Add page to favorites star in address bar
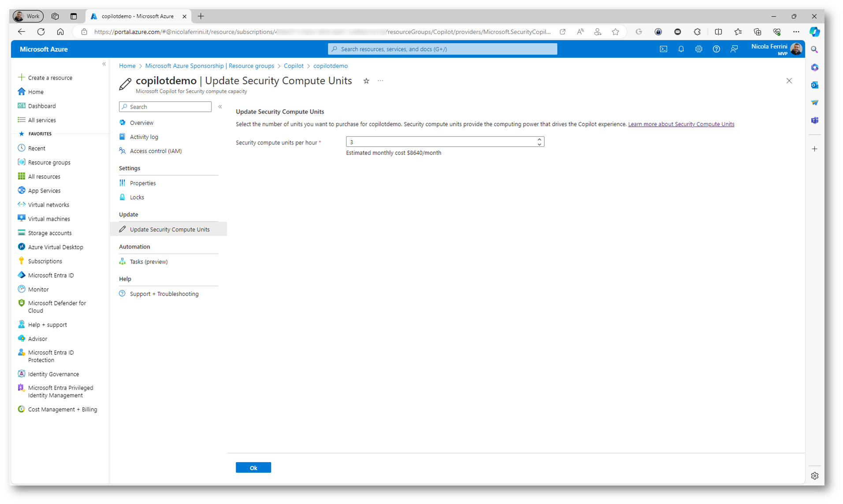This screenshot has height=504, width=843. (x=616, y=32)
